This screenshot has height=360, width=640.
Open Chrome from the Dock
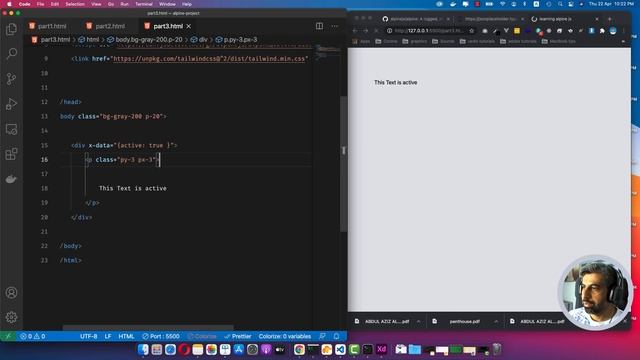pos(299,349)
